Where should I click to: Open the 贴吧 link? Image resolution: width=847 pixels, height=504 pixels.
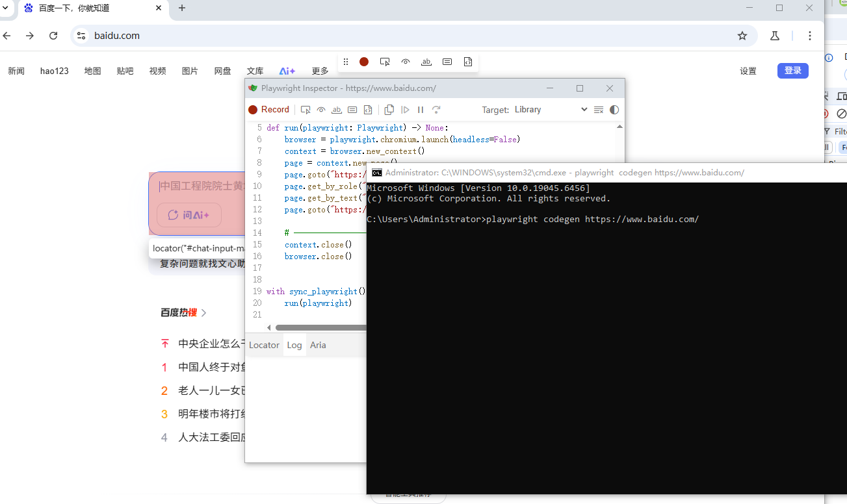(125, 71)
